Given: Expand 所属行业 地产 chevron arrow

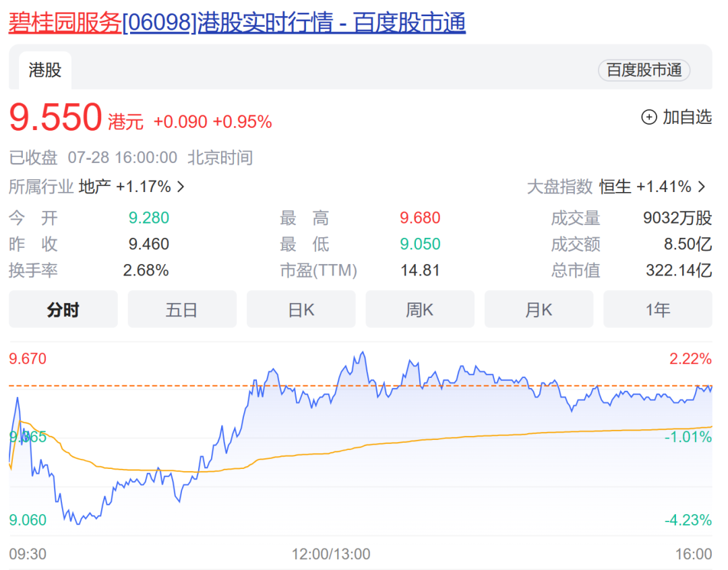Looking at the screenshot, I should [181, 187].
